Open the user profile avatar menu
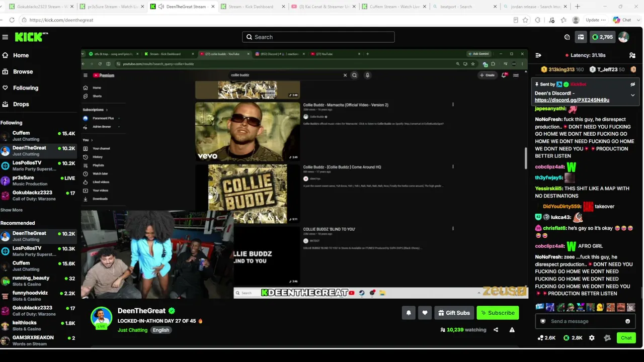644x362 pixels. pyautogui.click(x=623, y=37)
